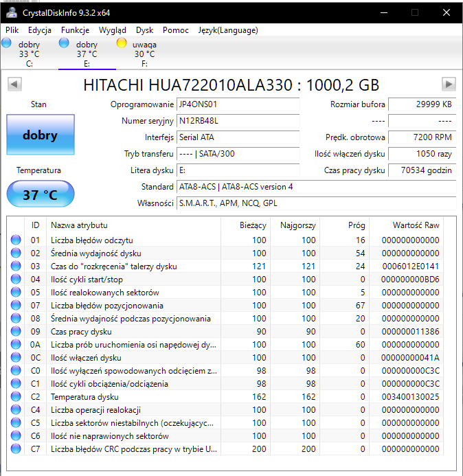Click the 'Próg' column header
Screen dimensions: 463x476
[x=345, y=225]
